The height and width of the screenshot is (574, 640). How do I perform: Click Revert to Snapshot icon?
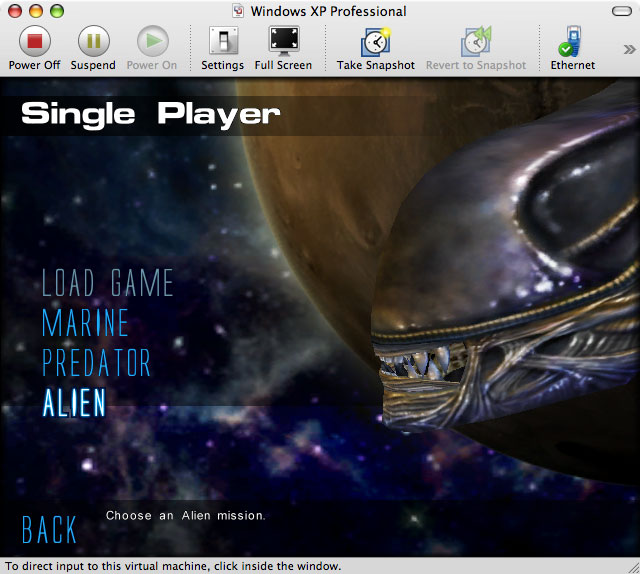476,42
